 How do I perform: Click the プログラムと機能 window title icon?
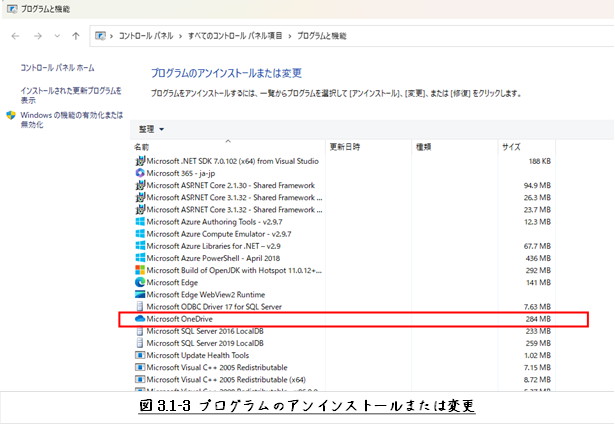(x=12, y=9)
